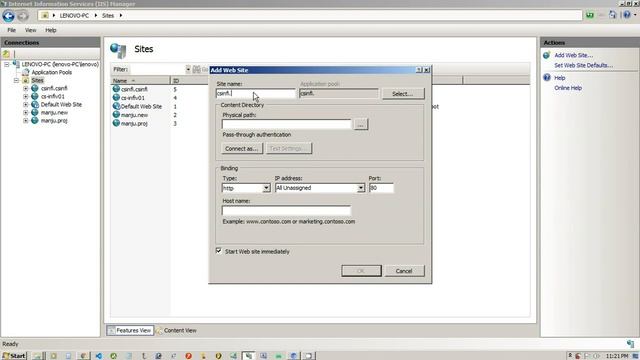Viewport: 640px width, 360px height.
Task: Click Sites in the address breadcrumb
Action: [x=108, y=16]
